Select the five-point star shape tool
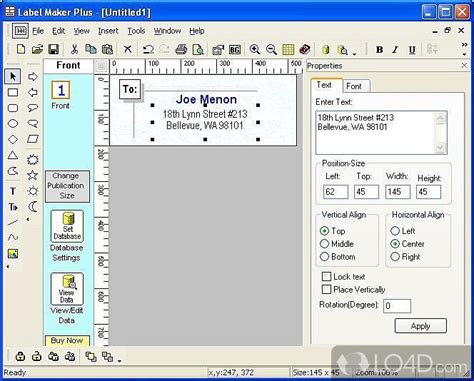Image resolution: width=474 pixels, height=381 pixels. (x=32, y=175)
